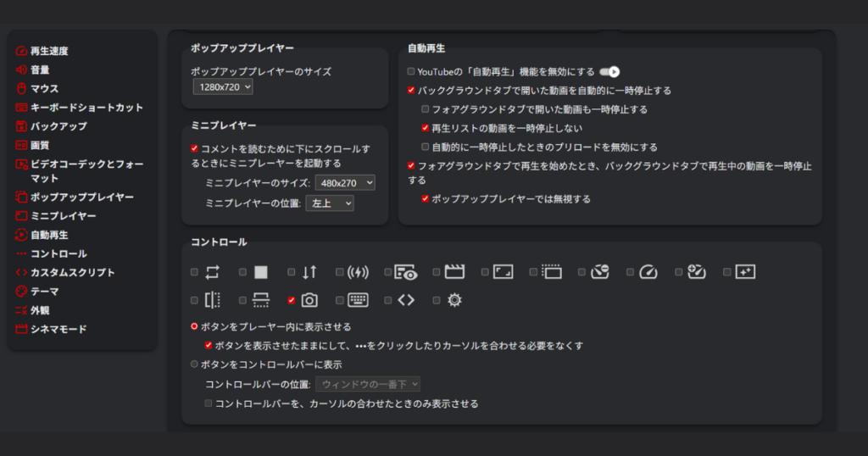Toggle the YouTube autoplay switch
The image size is (868, 456).
click(609, 72)
